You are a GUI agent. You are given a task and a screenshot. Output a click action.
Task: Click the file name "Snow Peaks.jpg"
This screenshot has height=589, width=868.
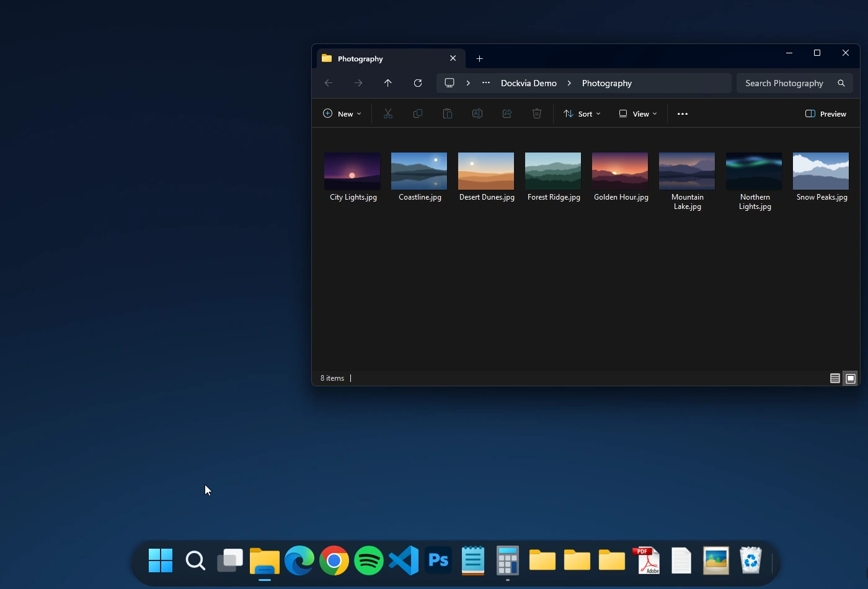[822, 197]
